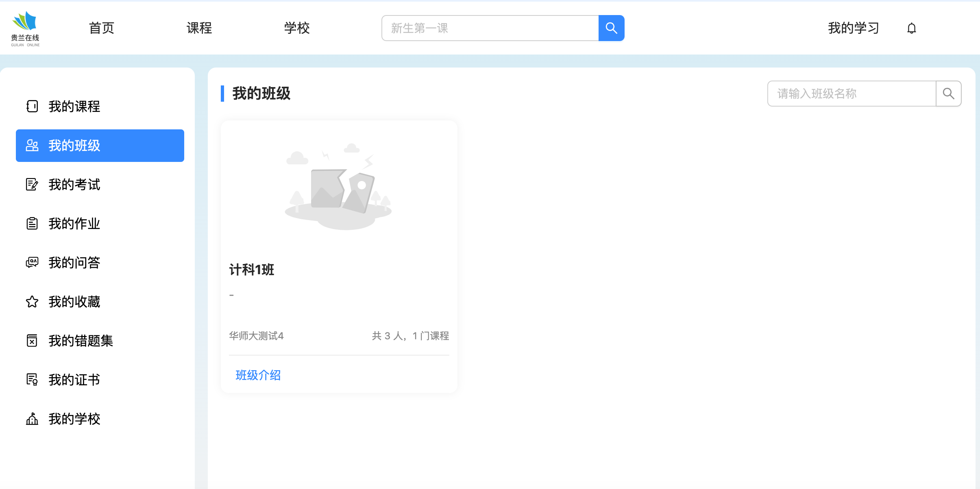
Task: Select 我的错题集 in the sidebar
Action: pos(81,341)
